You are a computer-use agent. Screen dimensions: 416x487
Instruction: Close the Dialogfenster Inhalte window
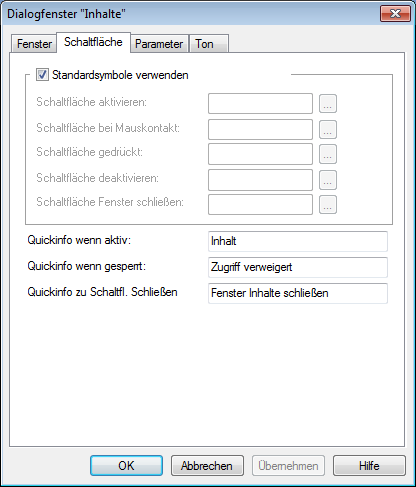(395, 14)
